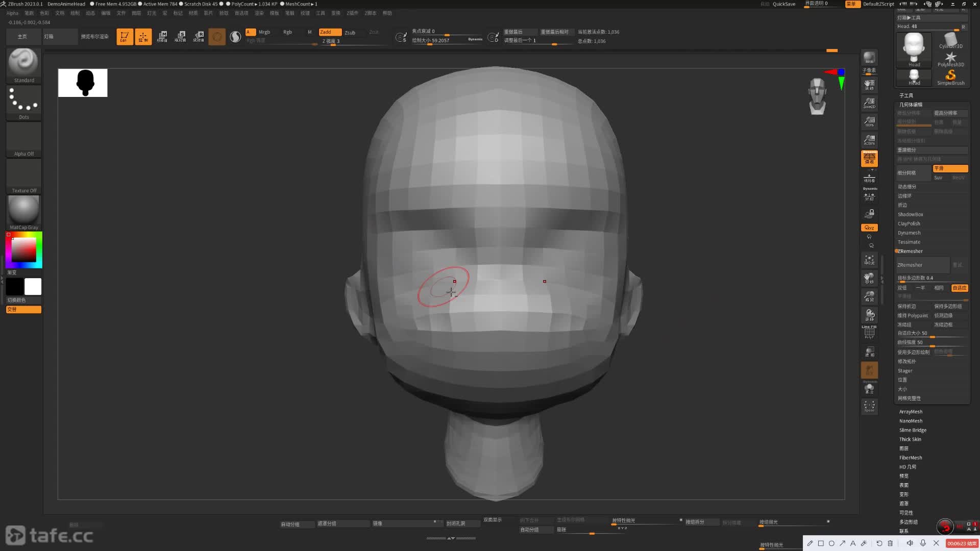980x551 pixels.
Task: Click the camera view head orientation widget
Action: 818,96
